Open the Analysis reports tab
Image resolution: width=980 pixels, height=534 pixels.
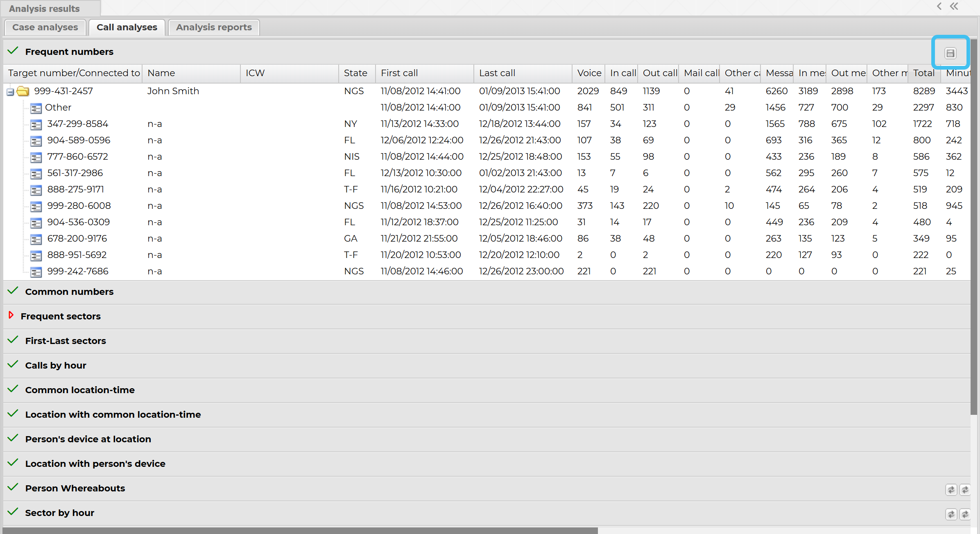coord(214,27)
